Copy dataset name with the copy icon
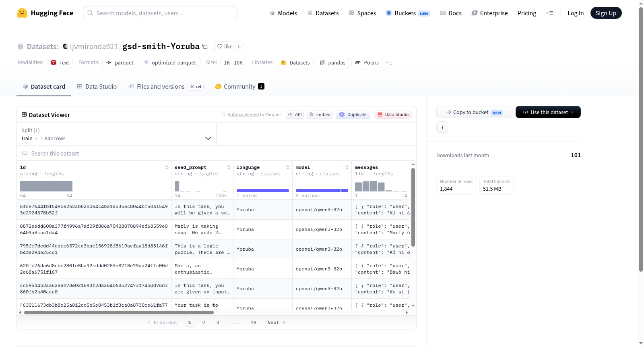Viewport: 644px width, 347px height. tap(205, 46)
